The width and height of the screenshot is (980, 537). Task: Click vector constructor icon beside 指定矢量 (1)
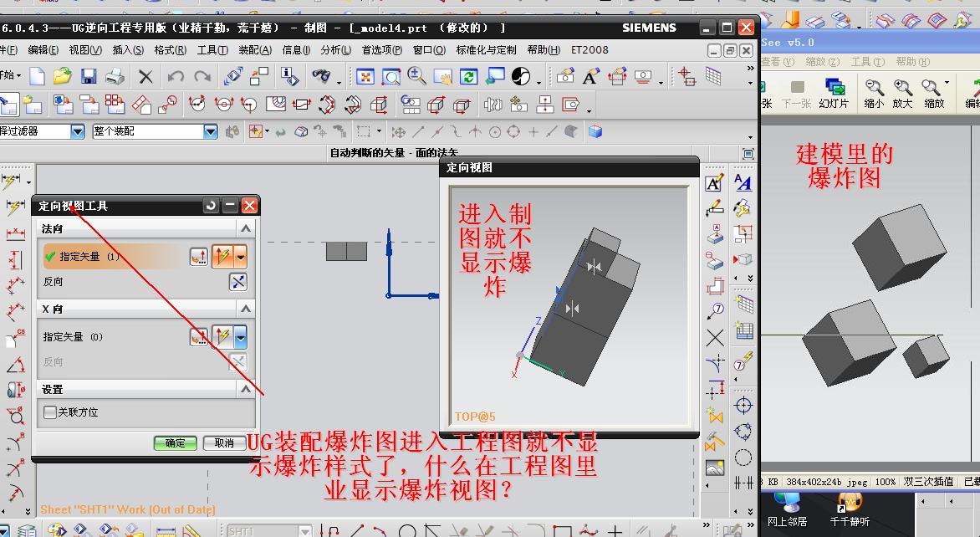[x=199, y=256]
